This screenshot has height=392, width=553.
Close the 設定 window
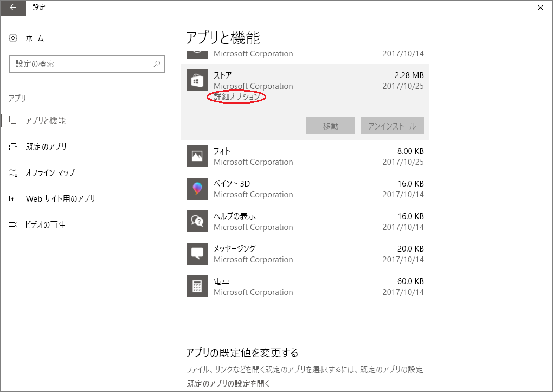click(x=541, y=8)
